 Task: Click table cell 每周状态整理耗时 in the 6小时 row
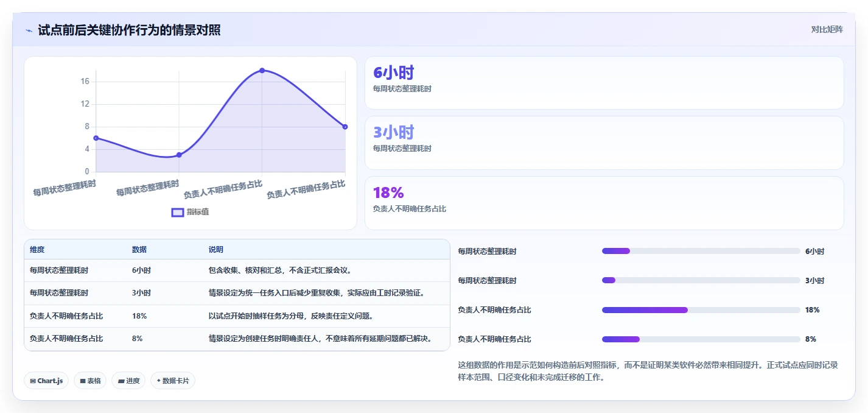point(59,270)
